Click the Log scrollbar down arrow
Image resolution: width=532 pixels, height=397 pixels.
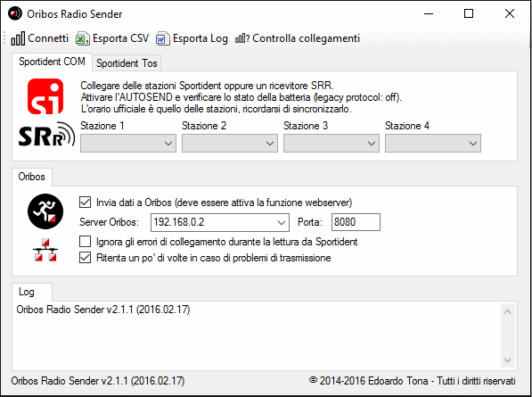point(508,360)
